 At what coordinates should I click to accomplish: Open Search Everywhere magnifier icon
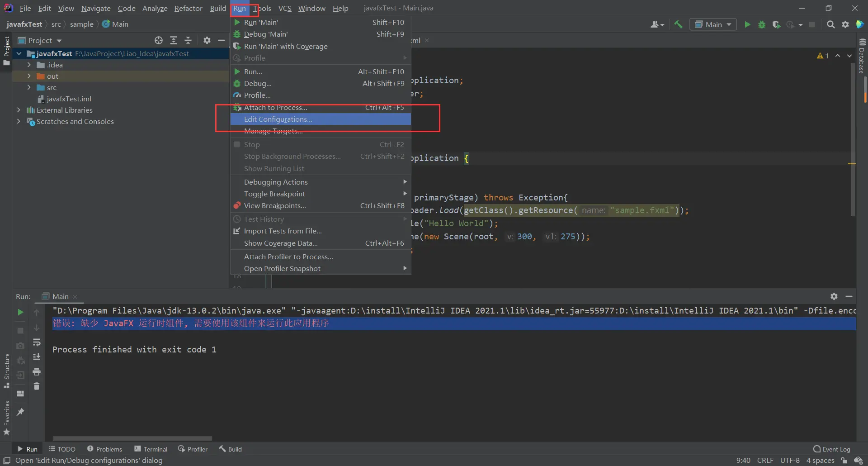(830, 24)
